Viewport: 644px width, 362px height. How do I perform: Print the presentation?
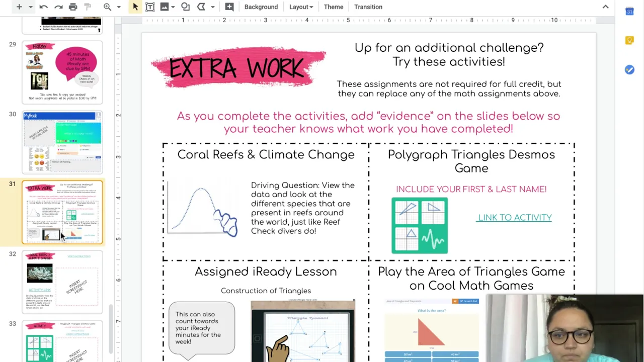click(73, 7)
